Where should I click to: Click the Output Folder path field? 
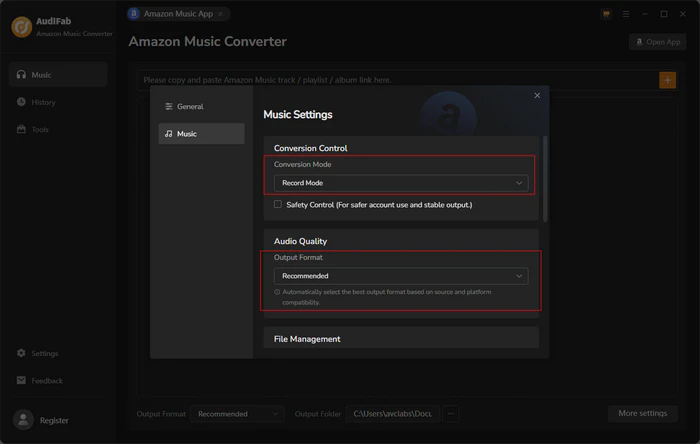393,414
